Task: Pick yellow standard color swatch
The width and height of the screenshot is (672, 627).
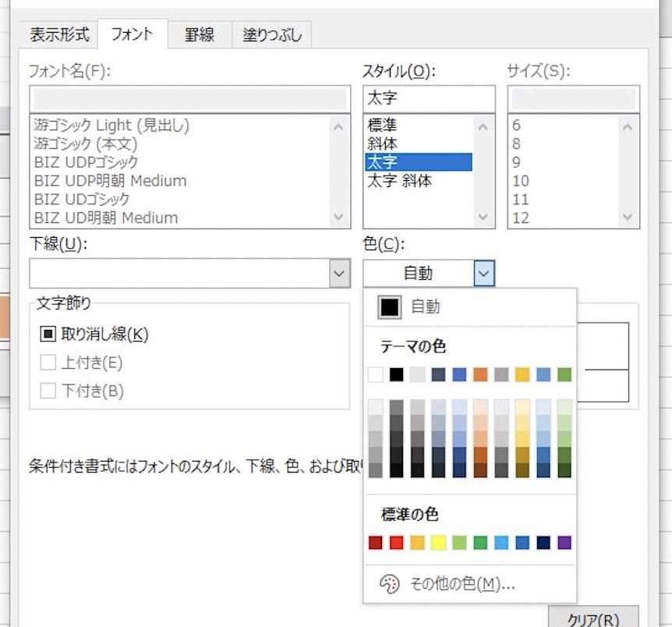Action: [x=438, y=543]
